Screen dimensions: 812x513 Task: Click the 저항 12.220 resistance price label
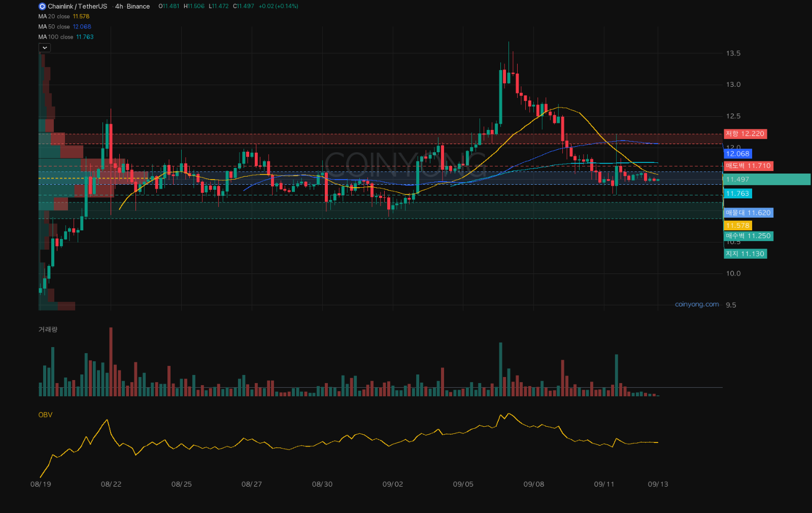point(745,134)
